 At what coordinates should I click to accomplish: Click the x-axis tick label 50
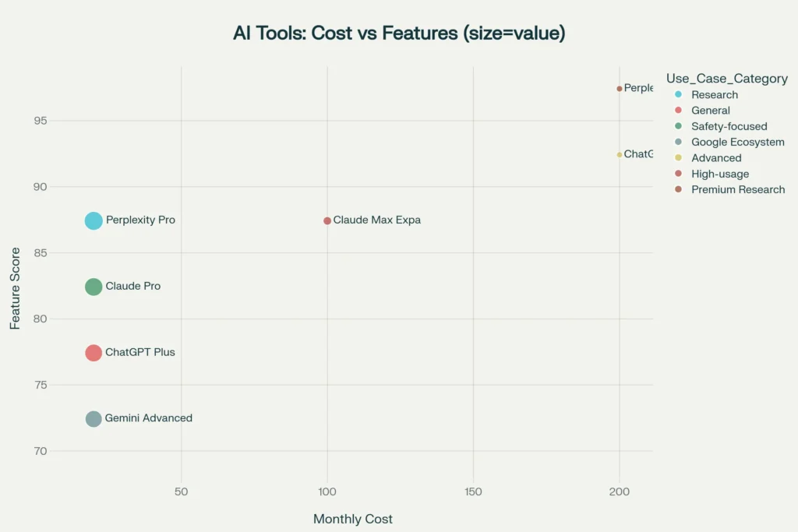tap(181, 491)
